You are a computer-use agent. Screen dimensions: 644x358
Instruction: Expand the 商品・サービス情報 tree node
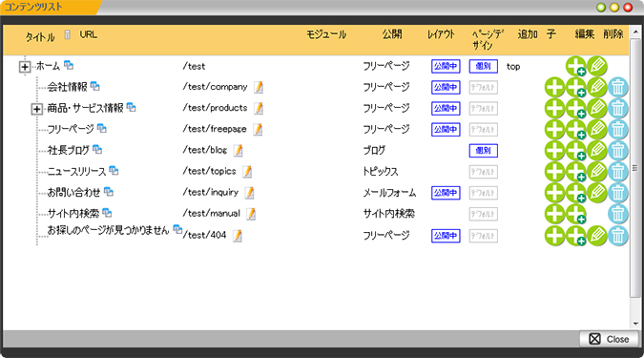(x=36, y=109)
